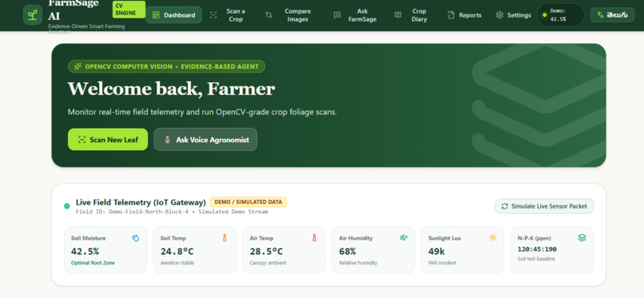This screenshot has width=644, height=298.
Task: Click the CV ENGINE badge
Action: [129, 10]
